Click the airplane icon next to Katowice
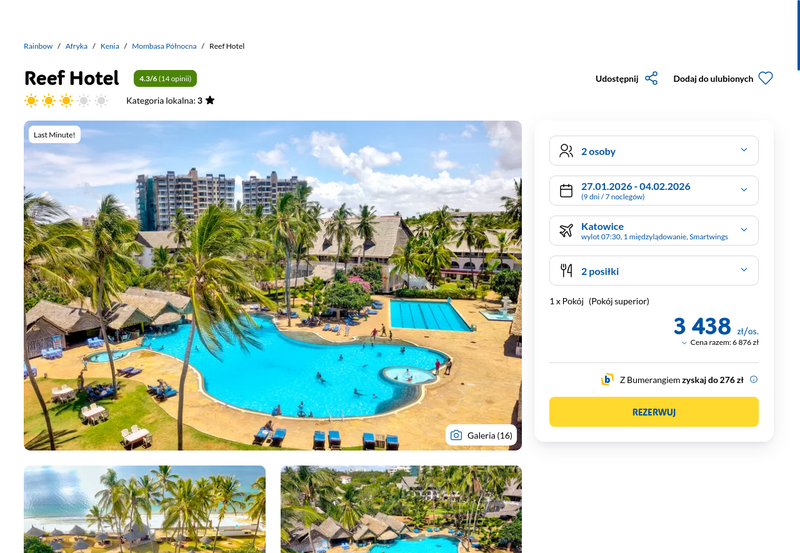The image size is (800, 553). click(x=566, y=231)
